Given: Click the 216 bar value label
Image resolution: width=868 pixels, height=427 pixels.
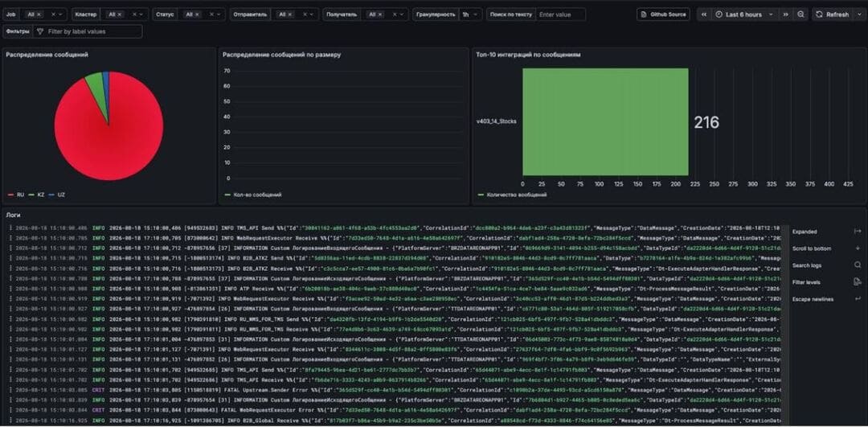Looking at the screenshot, I should [x=706, y=122].
